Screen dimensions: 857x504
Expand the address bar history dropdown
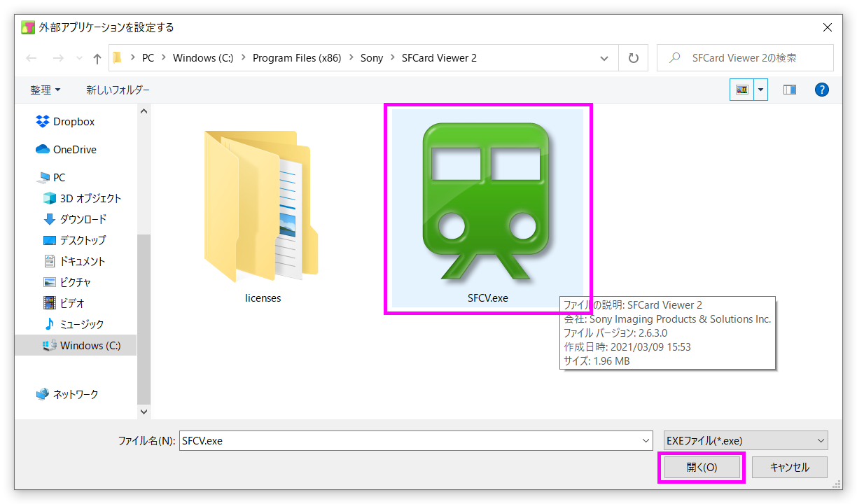(604, 58)
